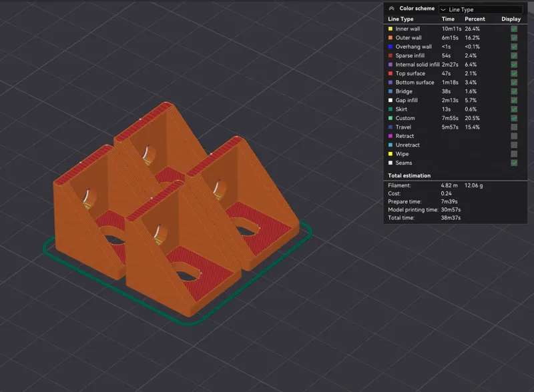This screenshot has width=534, height=392.
Task: Toggle Bridge display checkbox
Action: click(x=514, y=91)
